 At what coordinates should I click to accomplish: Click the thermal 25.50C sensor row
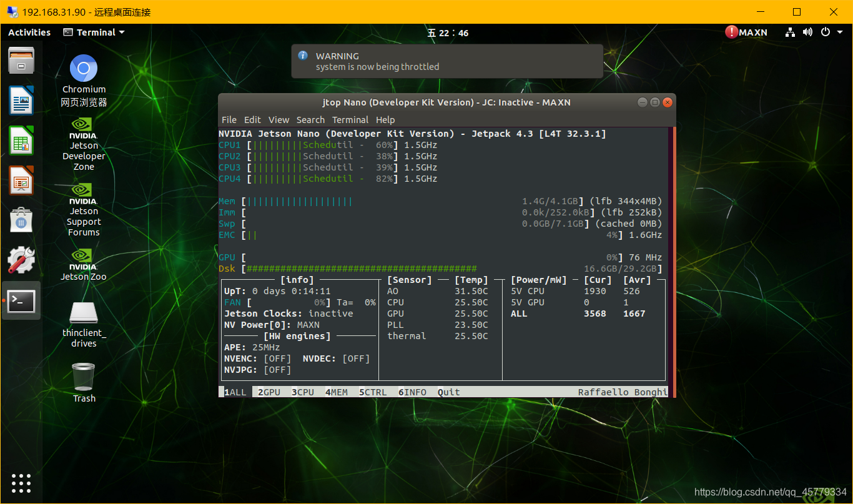(x=438, y=336)
